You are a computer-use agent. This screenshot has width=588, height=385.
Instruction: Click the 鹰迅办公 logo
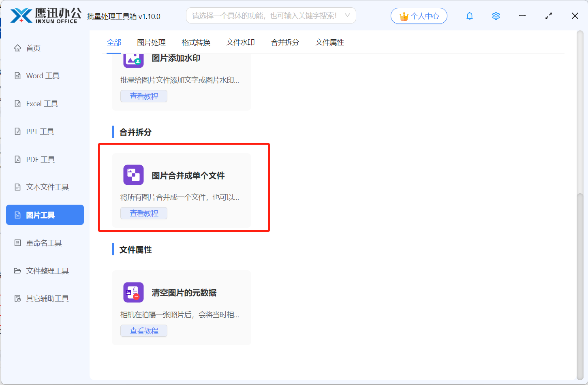(45, 15)
